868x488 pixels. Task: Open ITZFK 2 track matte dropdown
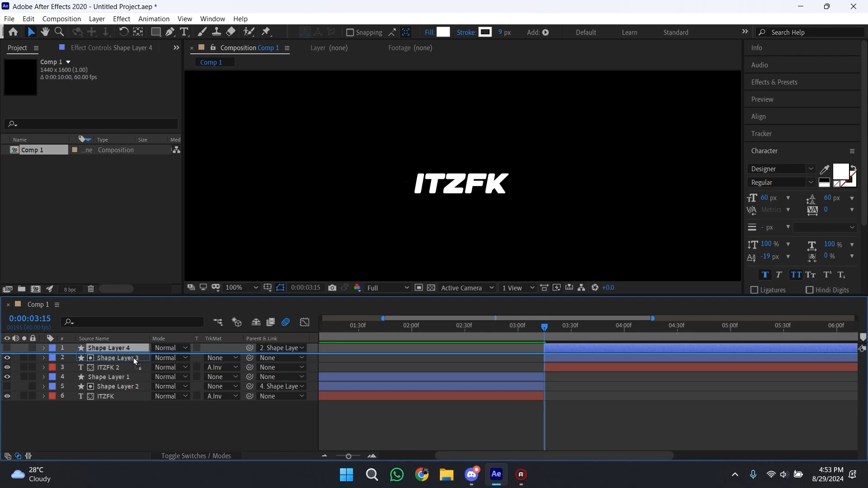(222, 367)
